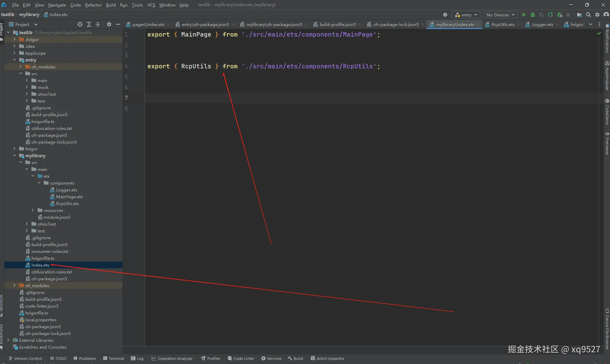Open the Notifications side panel
This screenshot has width=610, height=364.
tap(607, 38)
